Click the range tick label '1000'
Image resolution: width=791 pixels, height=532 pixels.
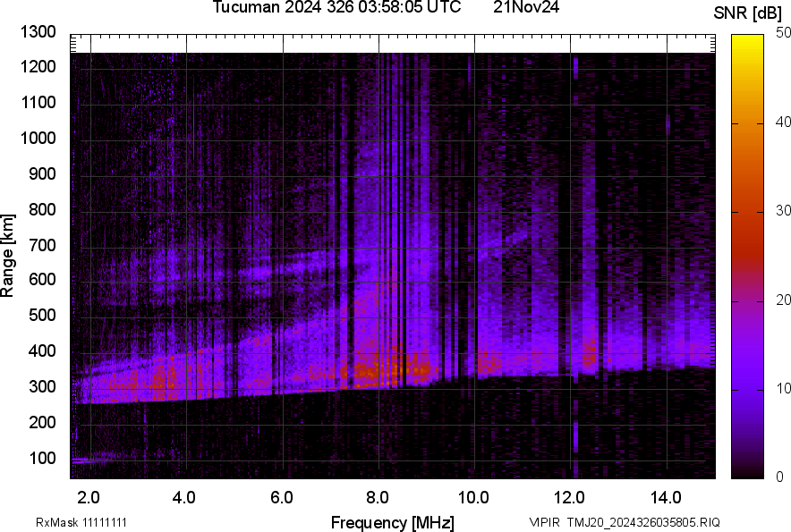(x=38, y=139)
